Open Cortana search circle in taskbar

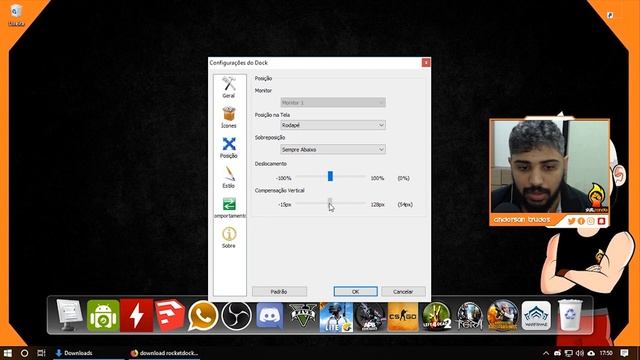24,353
